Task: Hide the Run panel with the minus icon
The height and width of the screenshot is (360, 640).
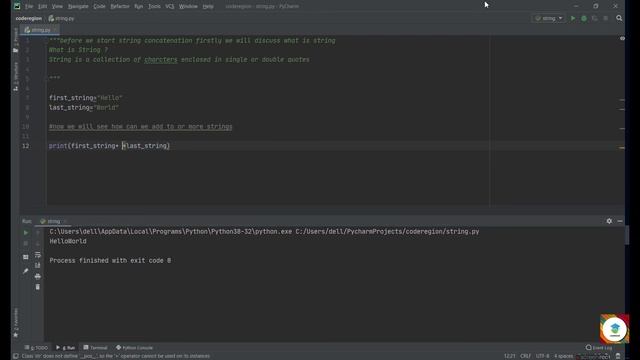Action: tap(620, 221)
